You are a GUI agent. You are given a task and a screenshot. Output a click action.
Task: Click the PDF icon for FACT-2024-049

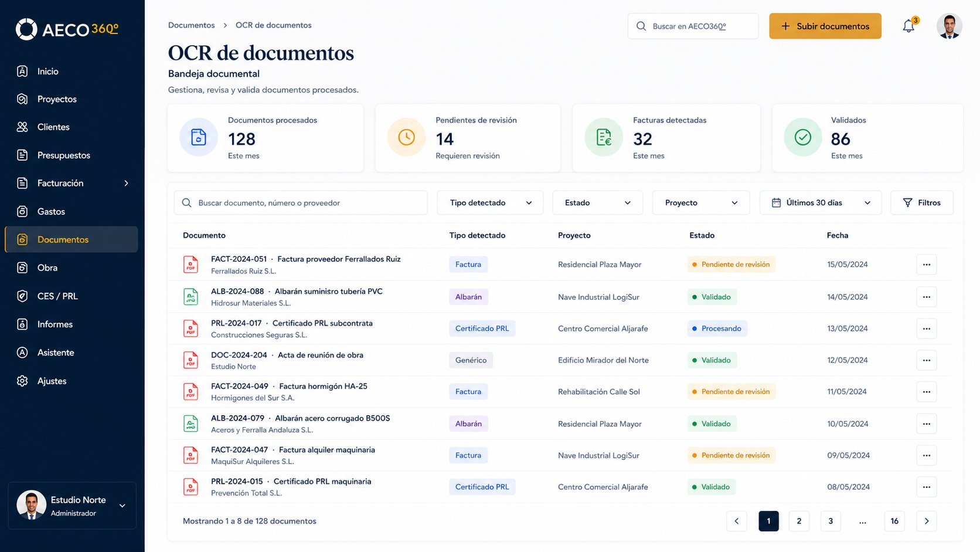pos(191,392)
